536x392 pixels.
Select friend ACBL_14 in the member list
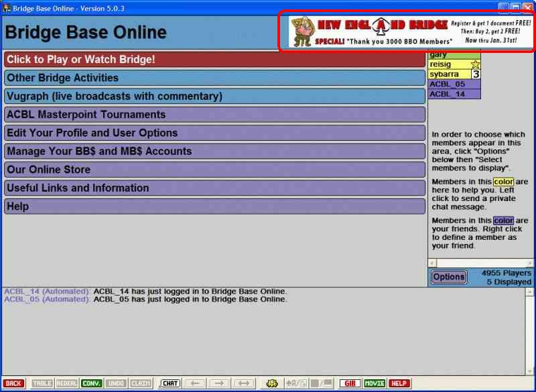[454, 94]
